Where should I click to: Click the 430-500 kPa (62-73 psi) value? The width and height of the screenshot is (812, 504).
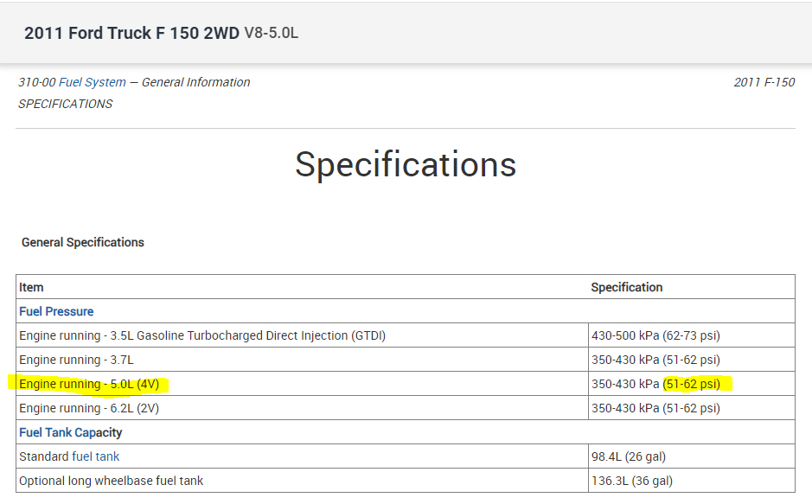click(656, 335)
